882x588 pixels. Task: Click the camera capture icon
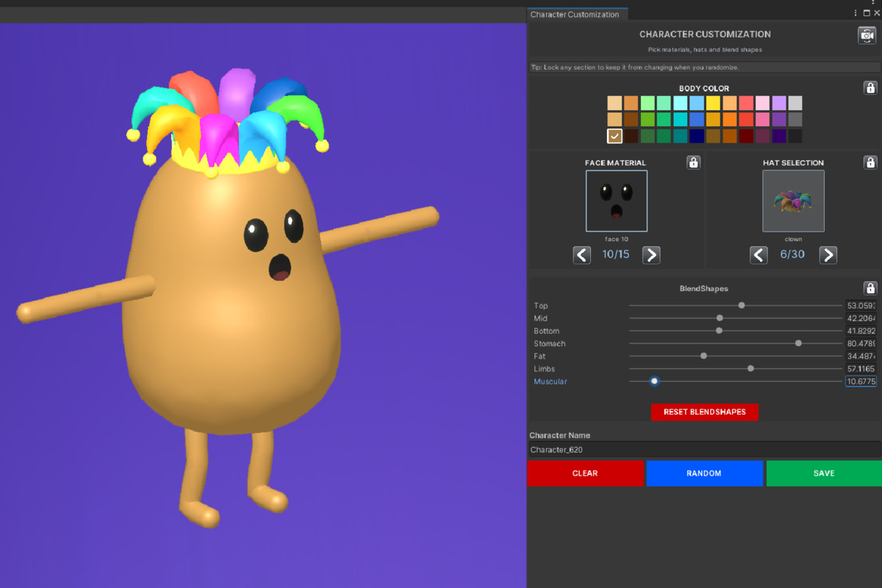(x=866, y=34)
